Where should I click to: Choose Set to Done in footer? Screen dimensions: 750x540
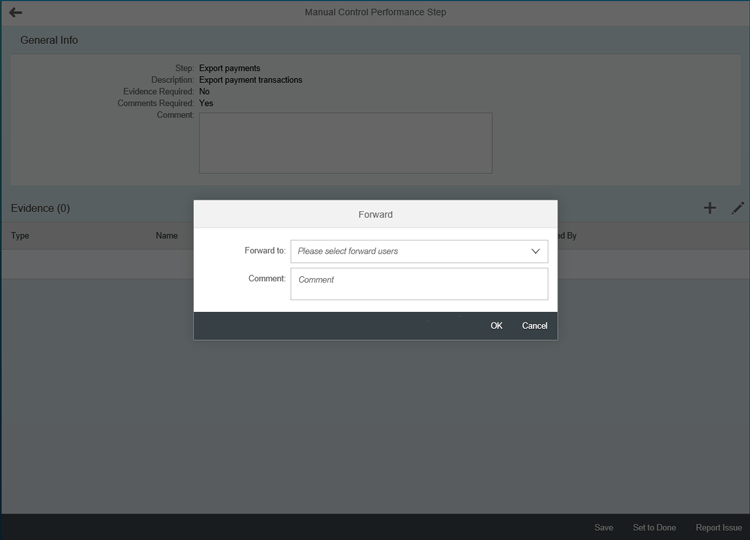(x=654, y=527)
